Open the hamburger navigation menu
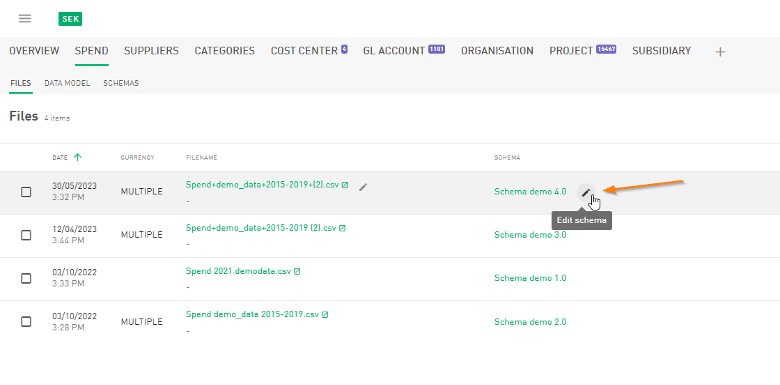The width and height of the screenshot is (780, 385). pos(25,19)
